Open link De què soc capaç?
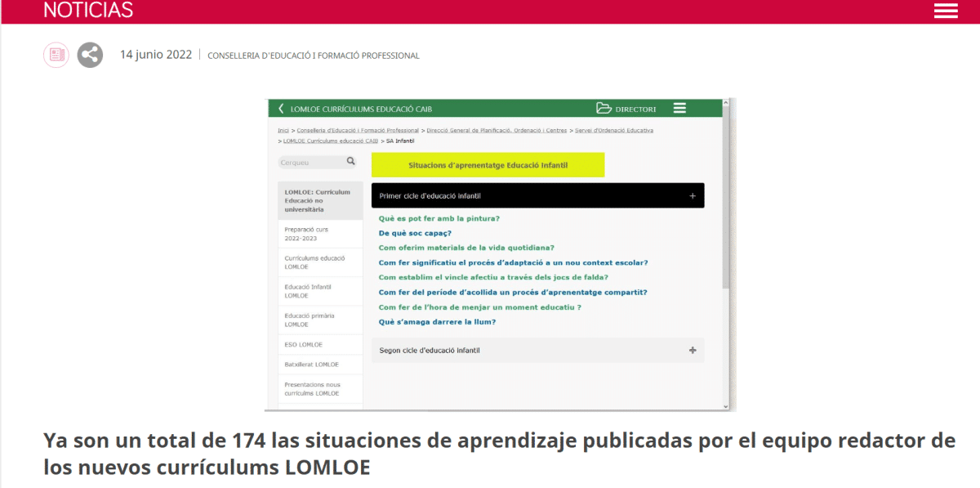980x488 pixels. (x=415, y=233)
